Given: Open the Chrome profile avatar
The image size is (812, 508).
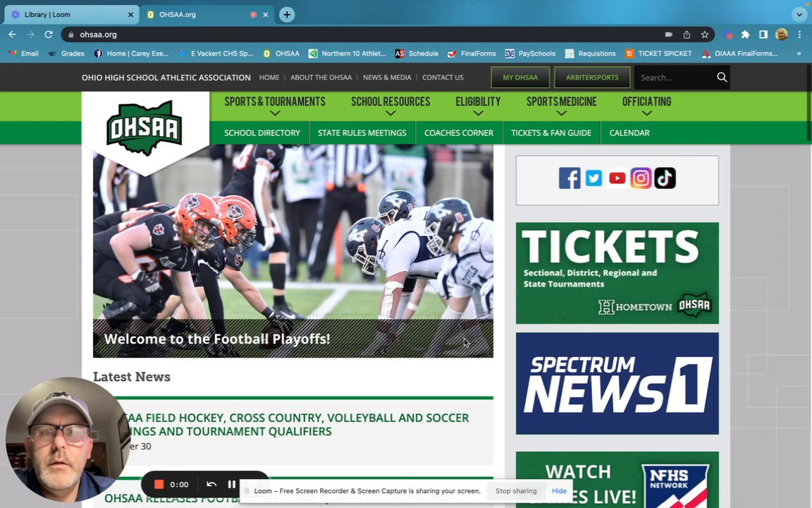Looking at the screenshot, I should tap(782, 34).
